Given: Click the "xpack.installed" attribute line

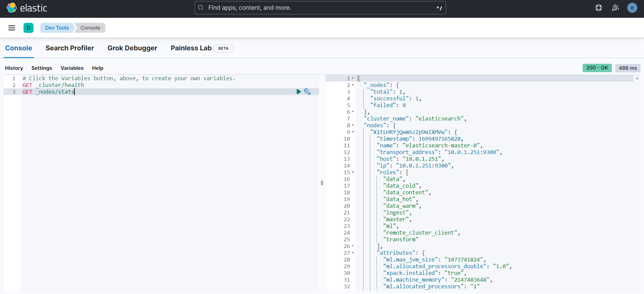Looking at the screenshot, I should tap(425, 273).
